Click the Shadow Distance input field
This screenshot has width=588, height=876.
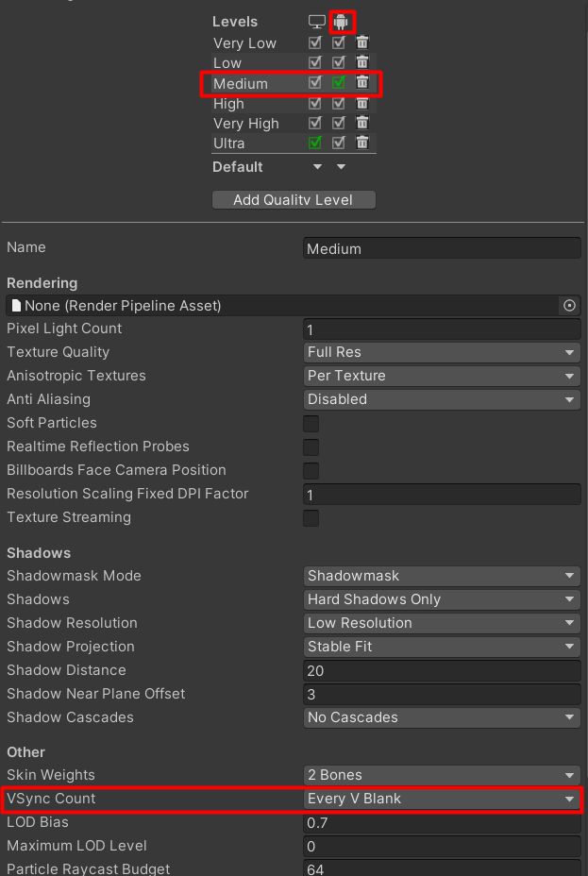point(442,670)
